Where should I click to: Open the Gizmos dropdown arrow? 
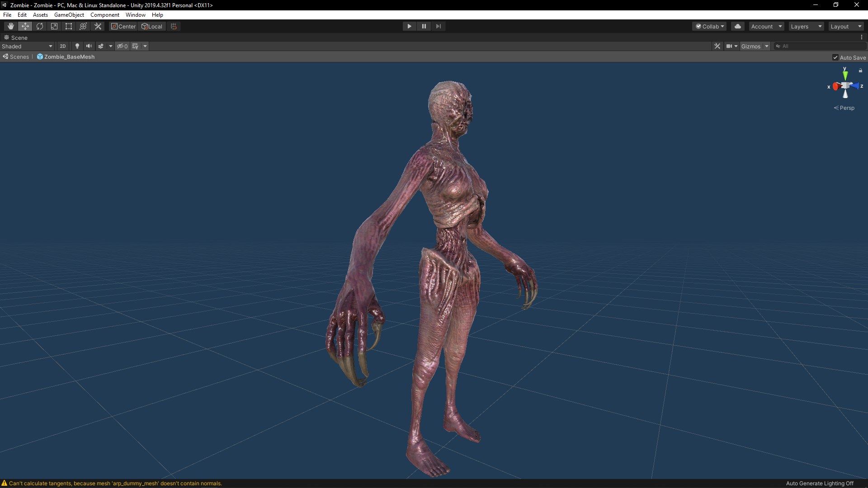point(766,46)
